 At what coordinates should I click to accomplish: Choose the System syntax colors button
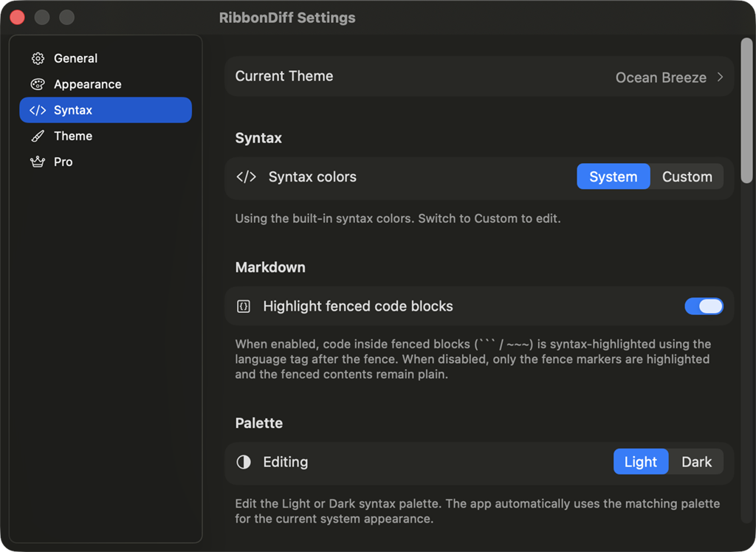pyautogui.click(x=613, y=177)
